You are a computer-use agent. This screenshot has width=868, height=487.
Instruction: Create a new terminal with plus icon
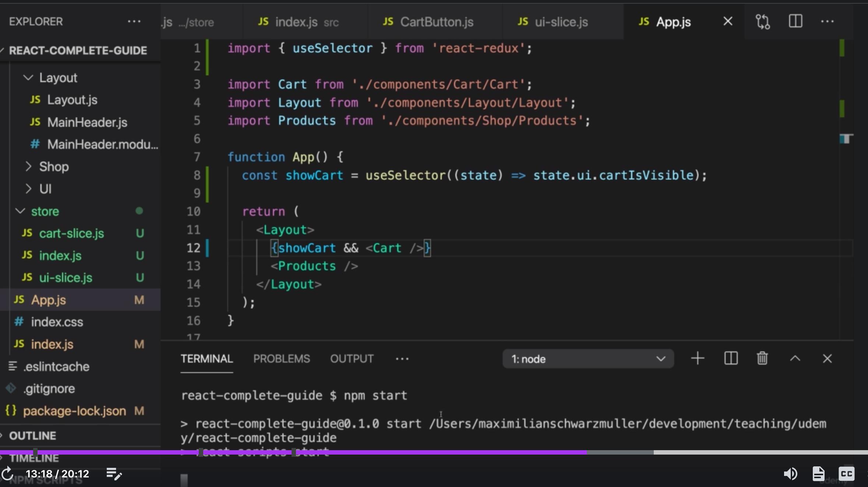click(x=697, y=358)
